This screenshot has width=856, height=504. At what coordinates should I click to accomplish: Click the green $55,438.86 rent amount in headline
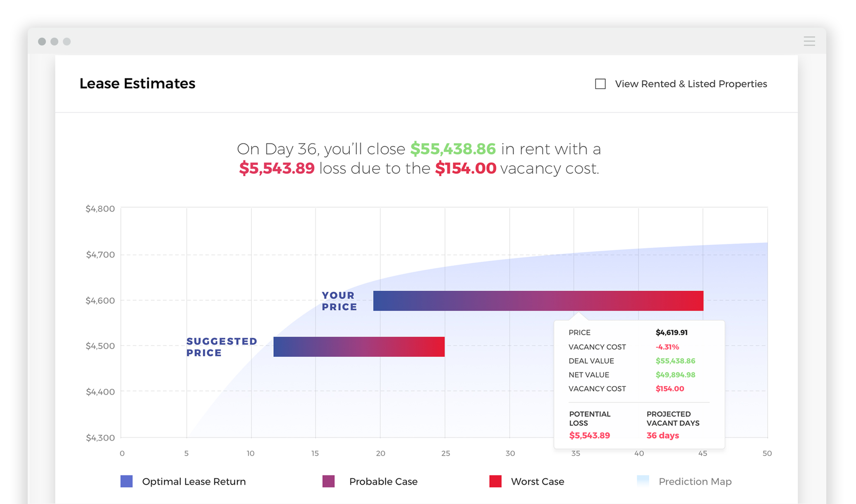[453, 149]
